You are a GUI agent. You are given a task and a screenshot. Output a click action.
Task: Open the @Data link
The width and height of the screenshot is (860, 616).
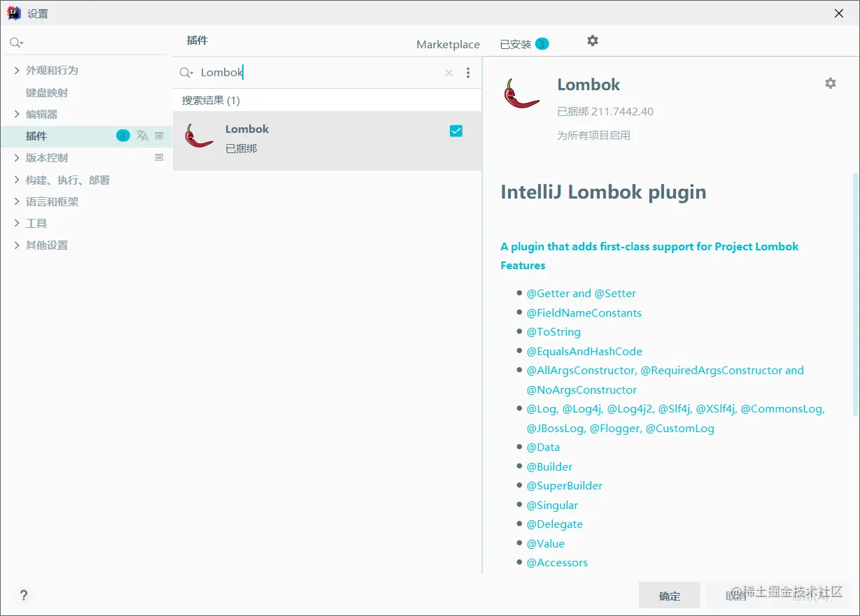[x=543, y=447]
